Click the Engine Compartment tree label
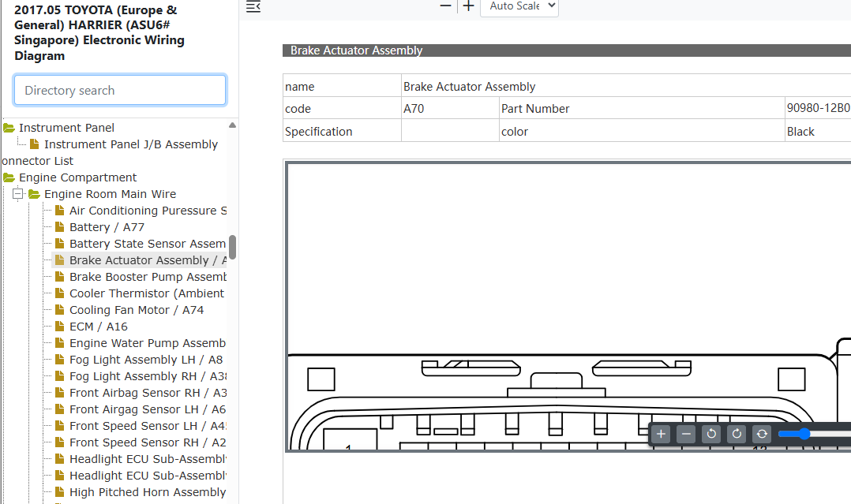 [77, 177]
